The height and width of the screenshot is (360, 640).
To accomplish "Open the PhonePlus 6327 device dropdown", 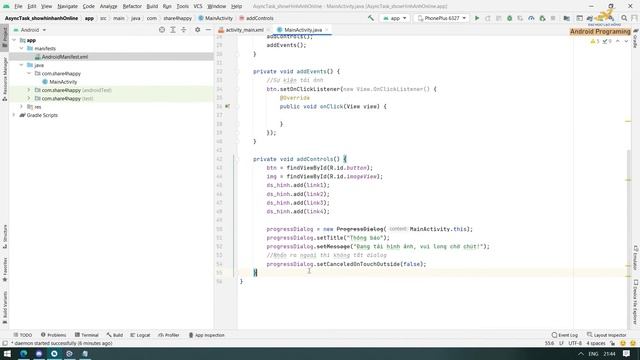I will (441, 18).
